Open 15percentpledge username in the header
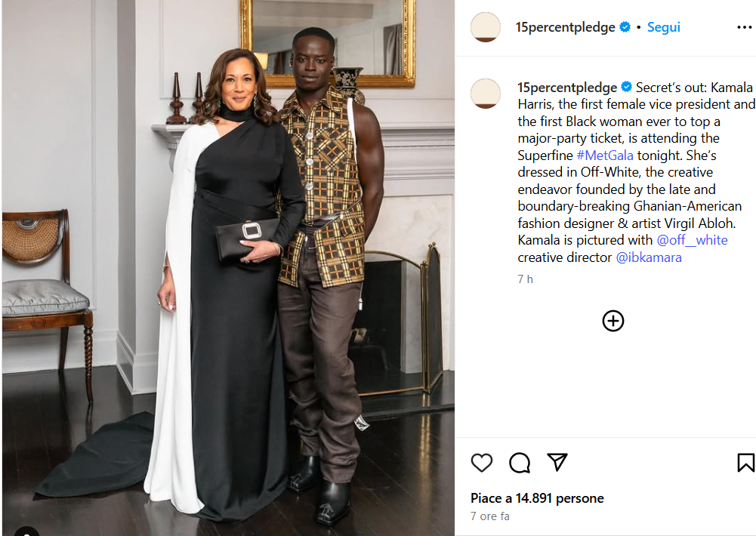The image size is (756, 536). coord(565,27)
